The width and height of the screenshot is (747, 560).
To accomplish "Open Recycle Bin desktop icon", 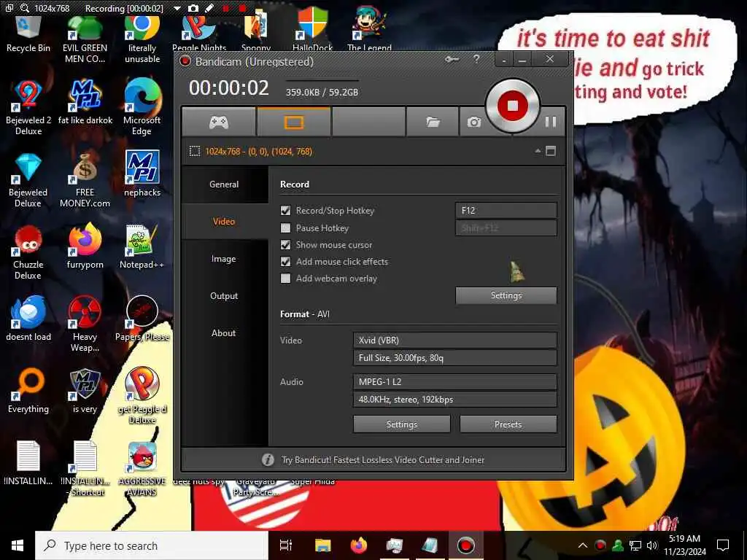I will coord(28,34).
